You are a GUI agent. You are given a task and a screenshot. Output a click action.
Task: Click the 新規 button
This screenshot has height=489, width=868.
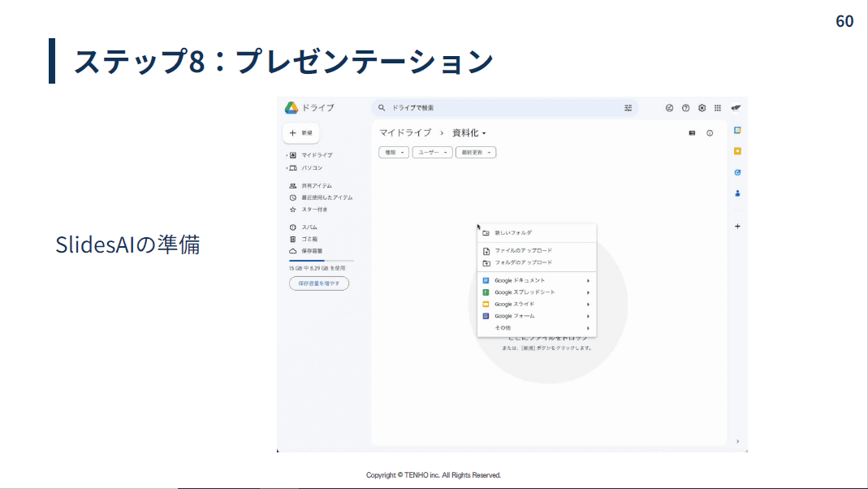click(301, 133)
